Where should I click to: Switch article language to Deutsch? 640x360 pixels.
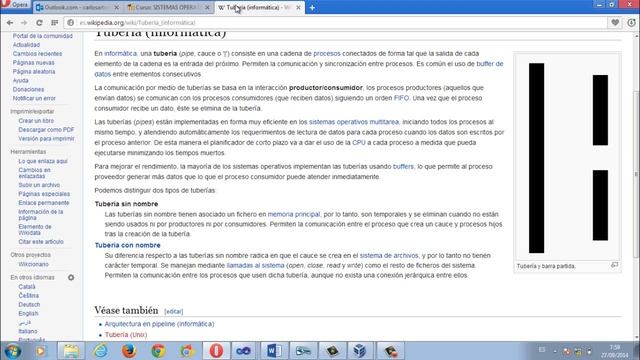click(x=29, y=304)
